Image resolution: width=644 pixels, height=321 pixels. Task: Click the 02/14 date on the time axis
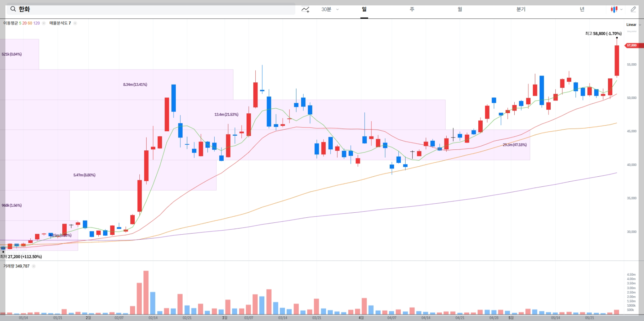coord(153,318)
